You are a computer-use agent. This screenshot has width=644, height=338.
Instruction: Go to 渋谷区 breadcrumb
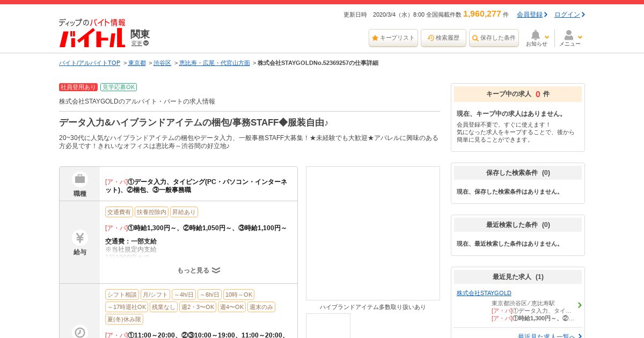[x=162, y=63]
